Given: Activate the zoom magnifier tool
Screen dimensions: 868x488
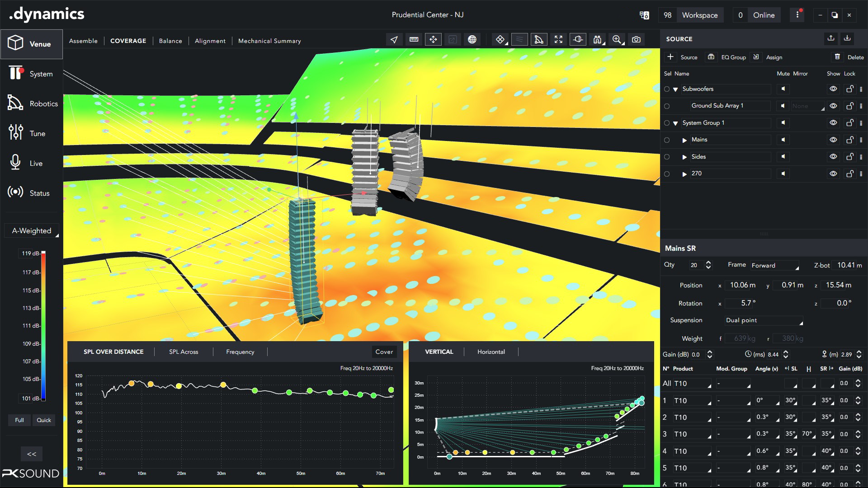Looking at the screenshot, I should point(617,40).
